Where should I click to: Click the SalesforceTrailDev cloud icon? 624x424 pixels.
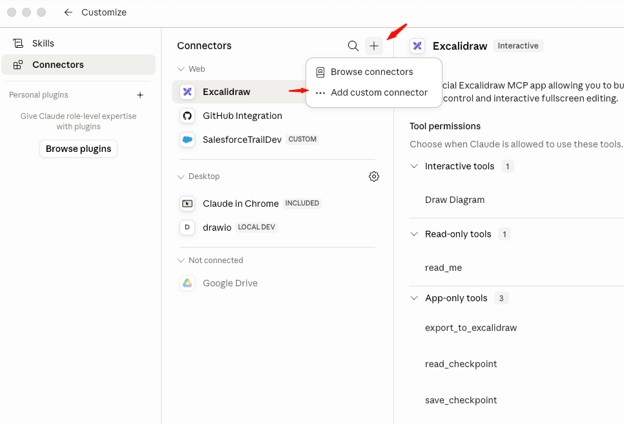[x=187, y=140]
